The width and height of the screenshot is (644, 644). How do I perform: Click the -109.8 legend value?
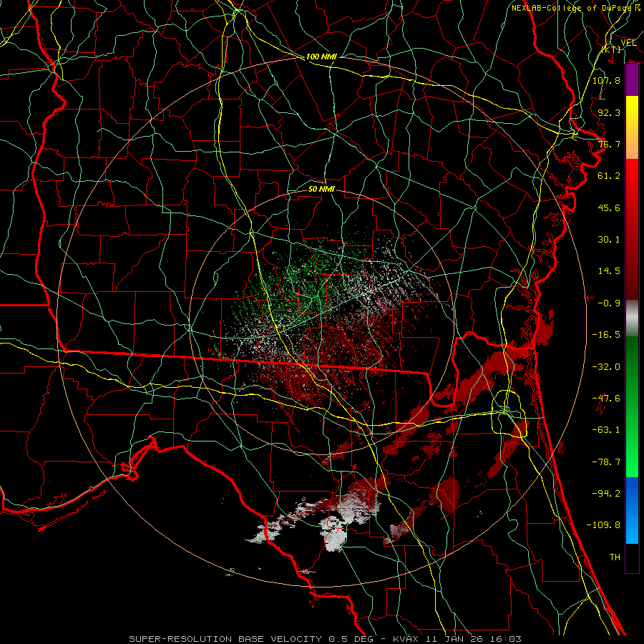tap(603, 525)
